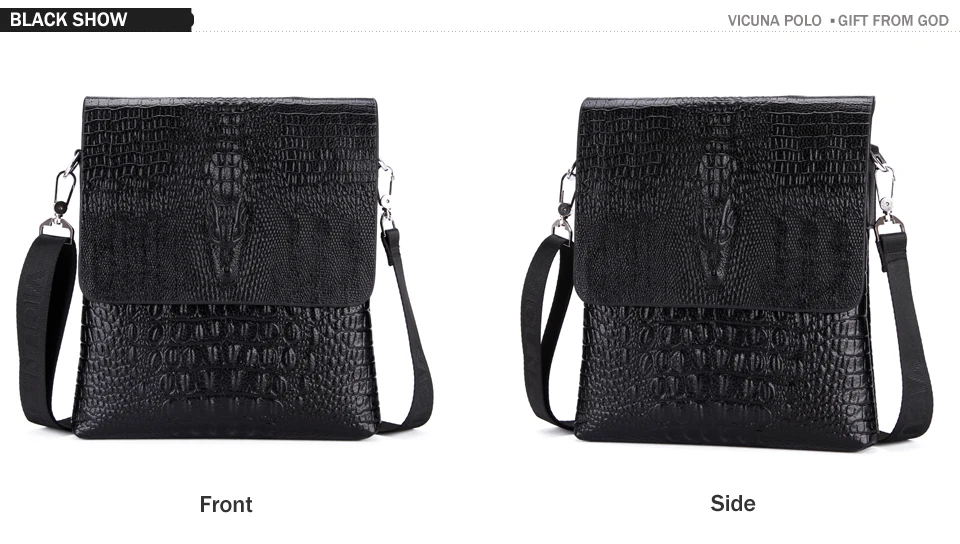The width and height of the screenshot is (960, 544).
Task: Select the Side view bag image
Action: pos(727,274)
